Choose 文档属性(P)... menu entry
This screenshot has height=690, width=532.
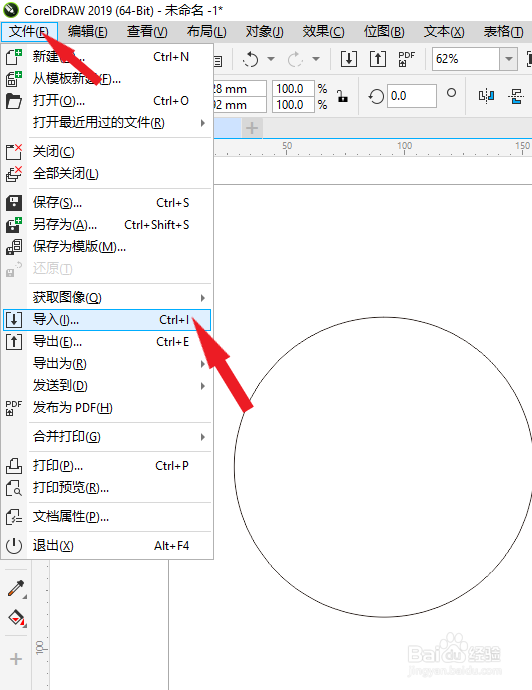click(107, 517)
